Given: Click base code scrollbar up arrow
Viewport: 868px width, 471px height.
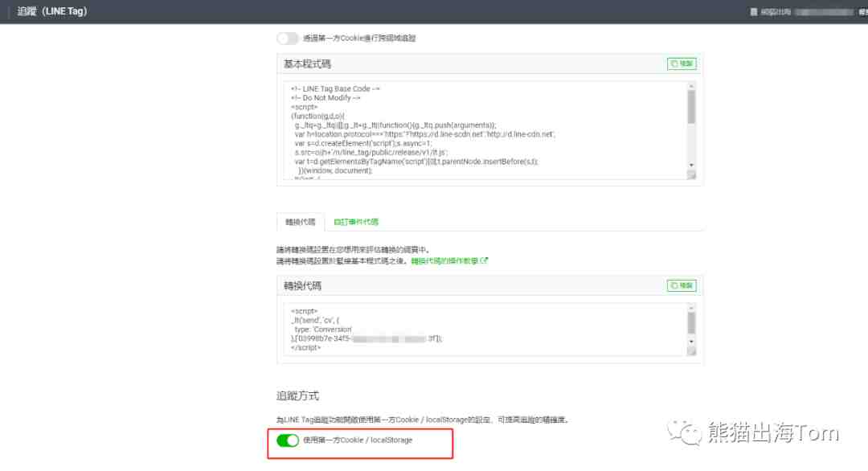Looking at the screenshot, I should point(691,86).
